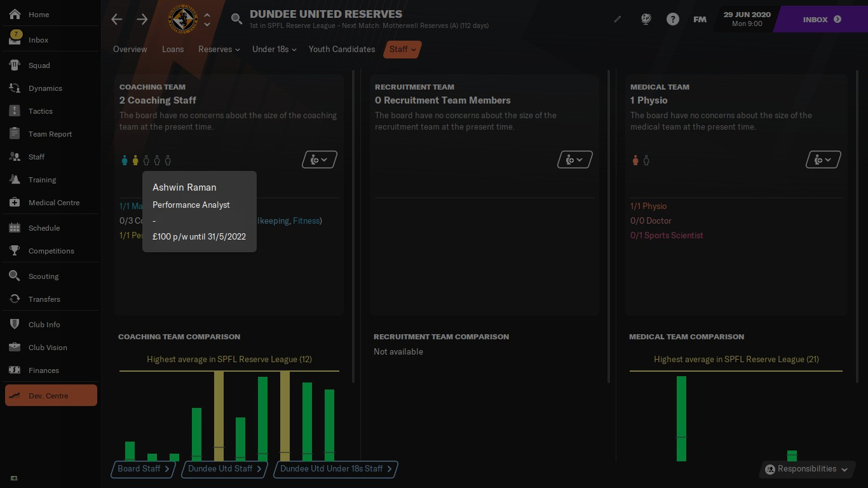The height and width of the screenshot is (488, 868).
Task: Click the back navigation arrow
Action: tap(116, 19)
